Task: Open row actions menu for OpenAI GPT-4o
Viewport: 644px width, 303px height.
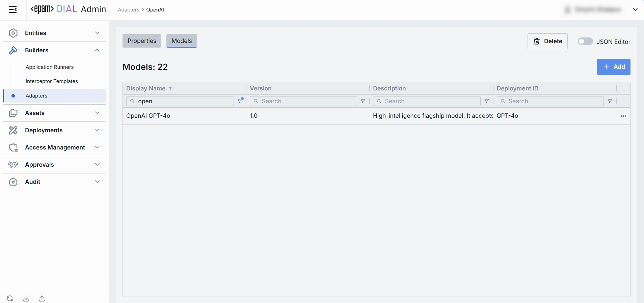Action: click(623, 116)
